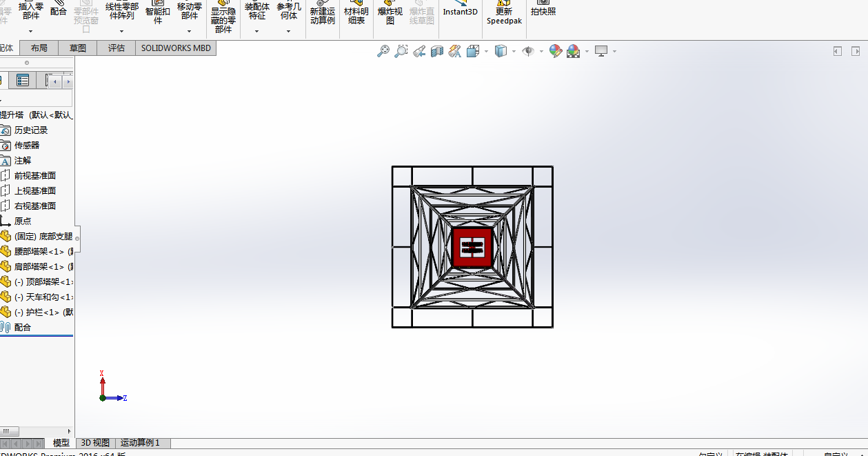Select 传感器 in the feature tree
The height and width of the screenshot is (456, 868).
click(27, 146)
